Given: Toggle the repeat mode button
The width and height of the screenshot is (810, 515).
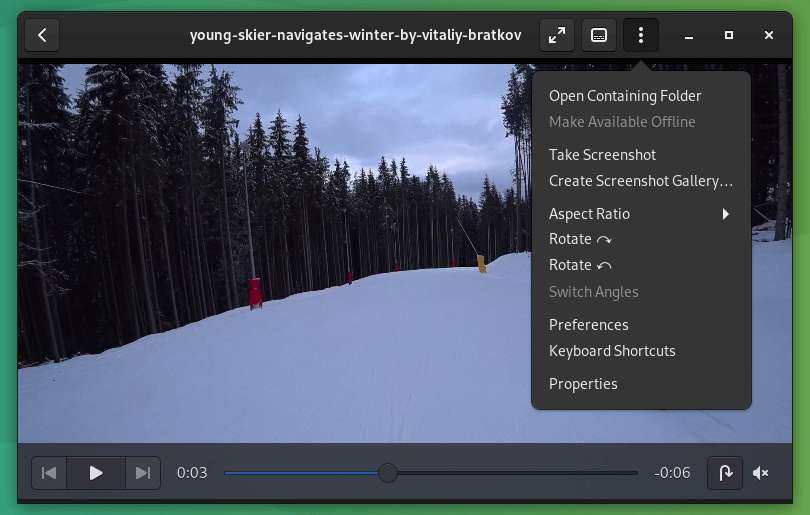Looking at the screenshot, I should click(x=725, y=473).
